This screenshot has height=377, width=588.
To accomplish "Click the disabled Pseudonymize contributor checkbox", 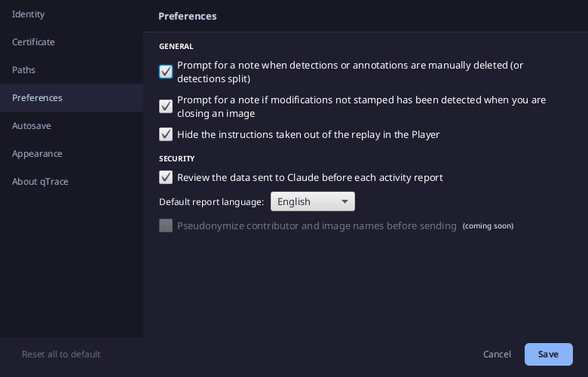I will (x=166, y=226).
